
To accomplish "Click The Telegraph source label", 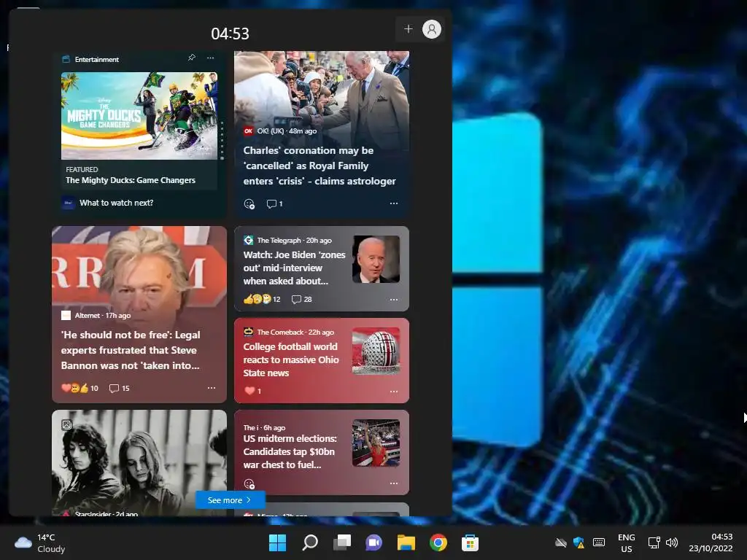I will 279,241.
